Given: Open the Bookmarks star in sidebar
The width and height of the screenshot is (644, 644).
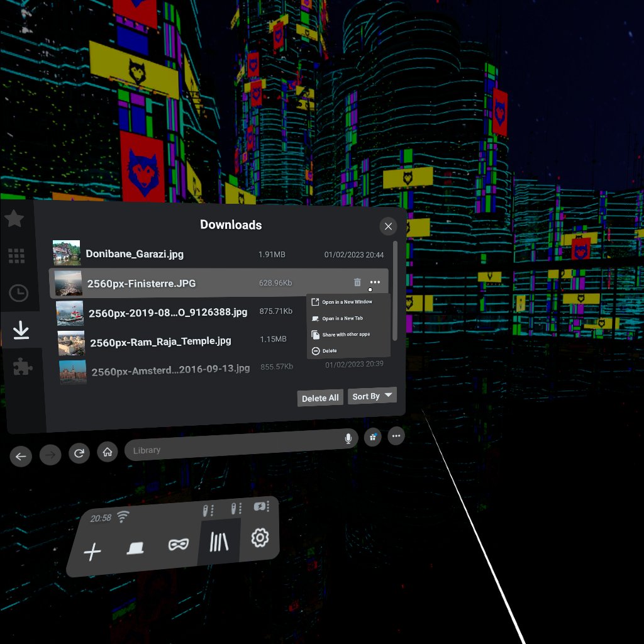Looking at the screenshot, I should (14, 218).
